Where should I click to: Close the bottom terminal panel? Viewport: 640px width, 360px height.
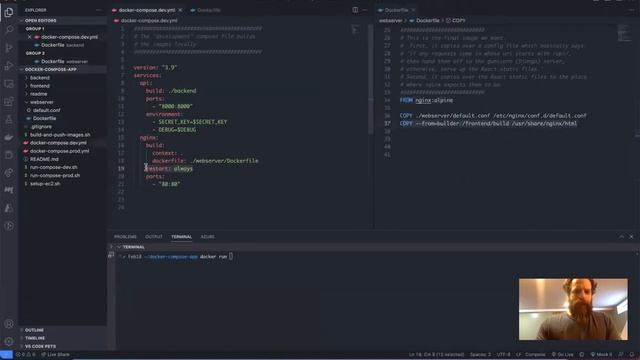pos(631,237)
